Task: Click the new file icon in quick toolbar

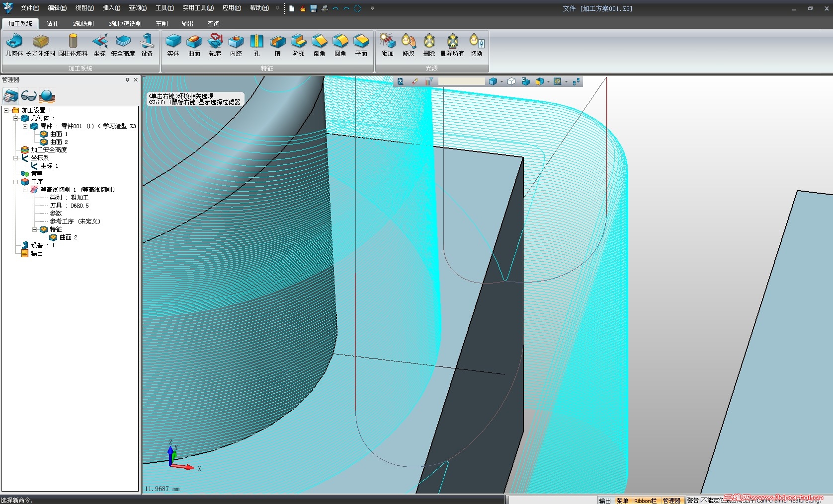Action: tap(292, 8)
